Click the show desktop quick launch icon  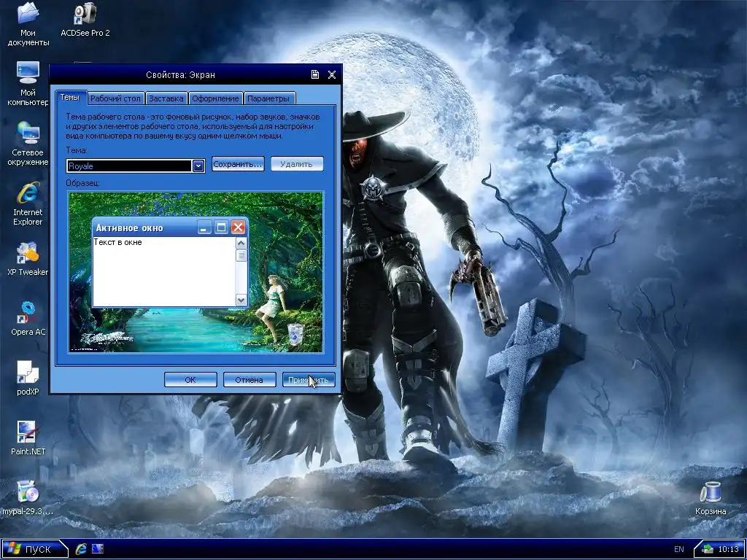point(98,549)
